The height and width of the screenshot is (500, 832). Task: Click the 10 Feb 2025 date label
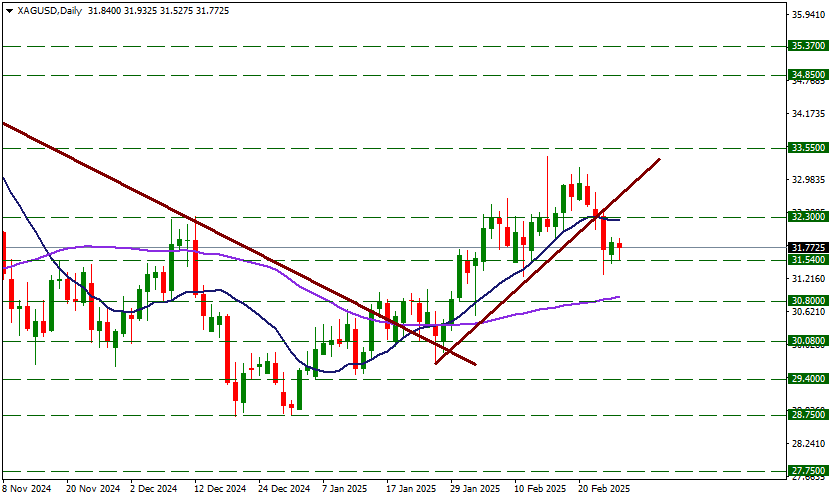point(540,488)
